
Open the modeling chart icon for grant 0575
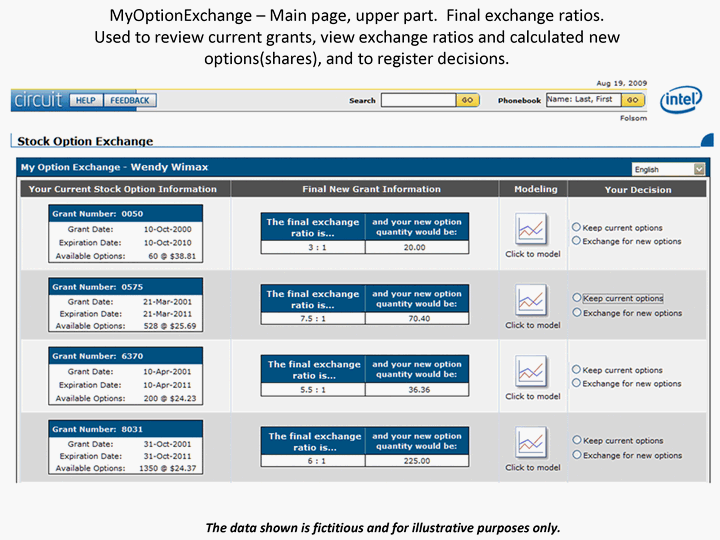(x=532, y=300)
